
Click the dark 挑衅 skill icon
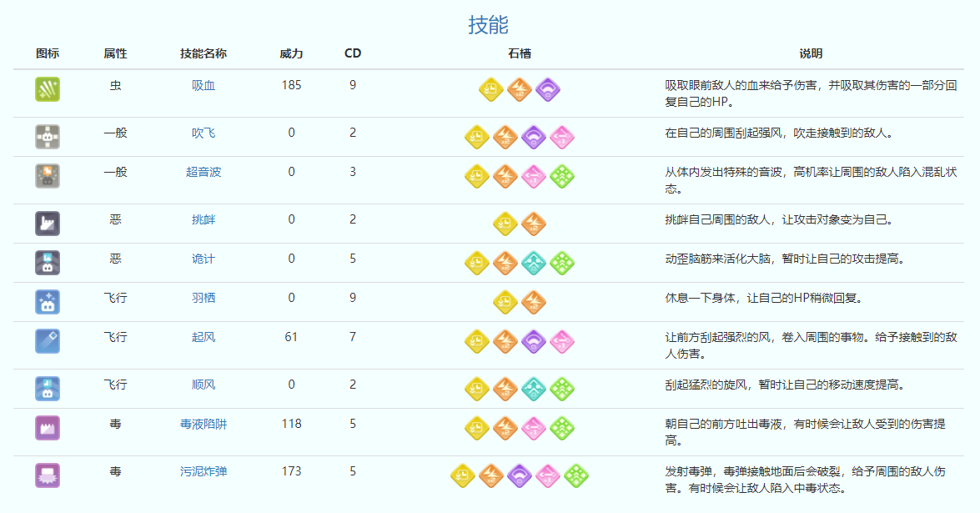coord(48,224)
